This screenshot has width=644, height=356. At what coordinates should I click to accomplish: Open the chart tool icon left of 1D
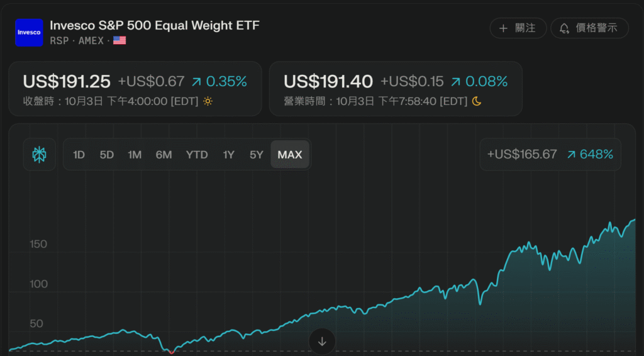(40, 154)
